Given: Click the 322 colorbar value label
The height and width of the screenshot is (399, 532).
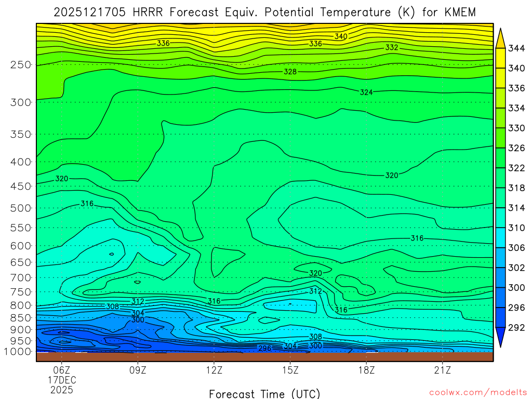Looking at the screenshot, I should (516, 168).
